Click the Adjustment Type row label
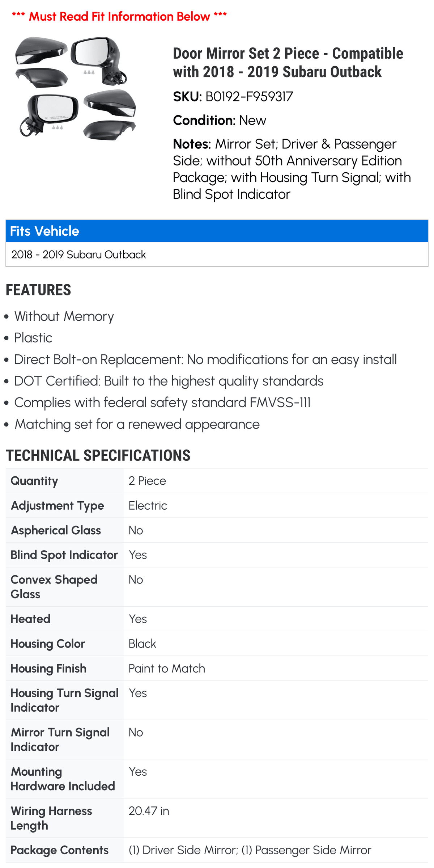The width and height of the screenshot is (434, 868). [x=58, y=506]
